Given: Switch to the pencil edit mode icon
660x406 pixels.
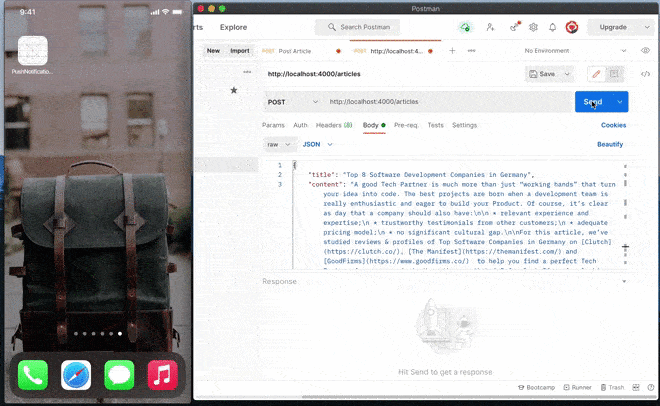Looking at the screenshot, I should [596, 74].
